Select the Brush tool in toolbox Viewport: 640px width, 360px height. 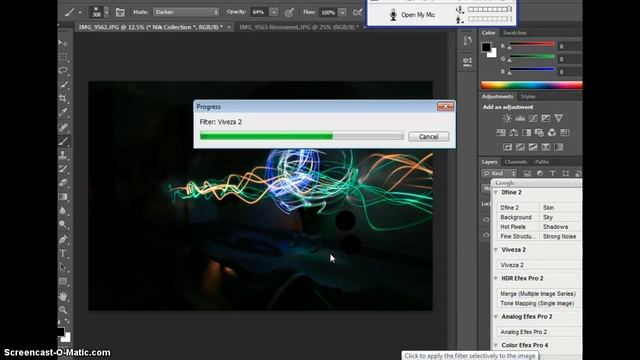[x=63, y=142]
